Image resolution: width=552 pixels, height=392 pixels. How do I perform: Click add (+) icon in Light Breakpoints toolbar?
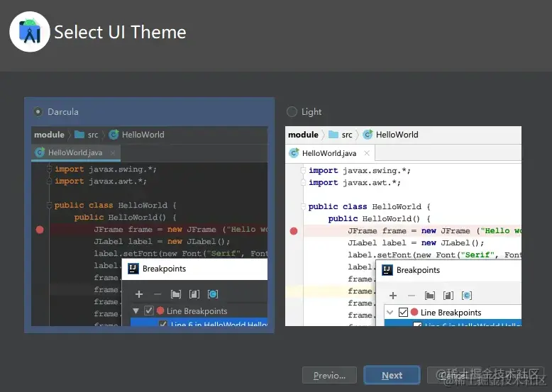tap(393, 296)
